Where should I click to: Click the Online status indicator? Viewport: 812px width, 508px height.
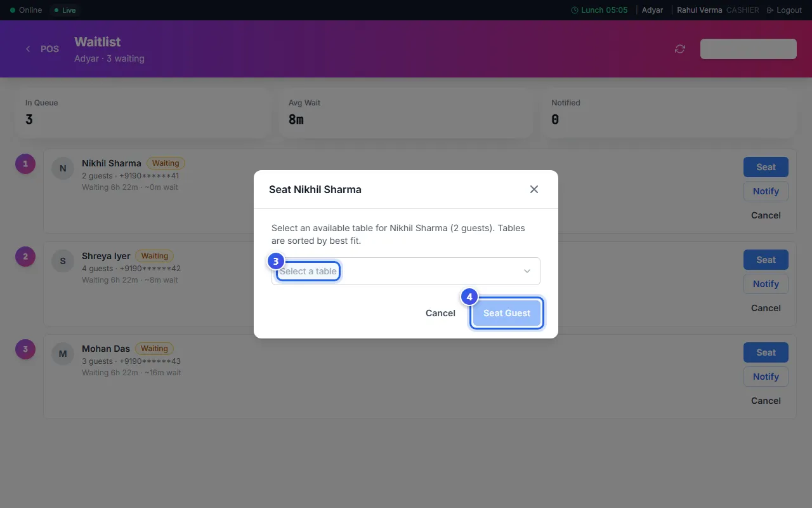pos(26,10)
